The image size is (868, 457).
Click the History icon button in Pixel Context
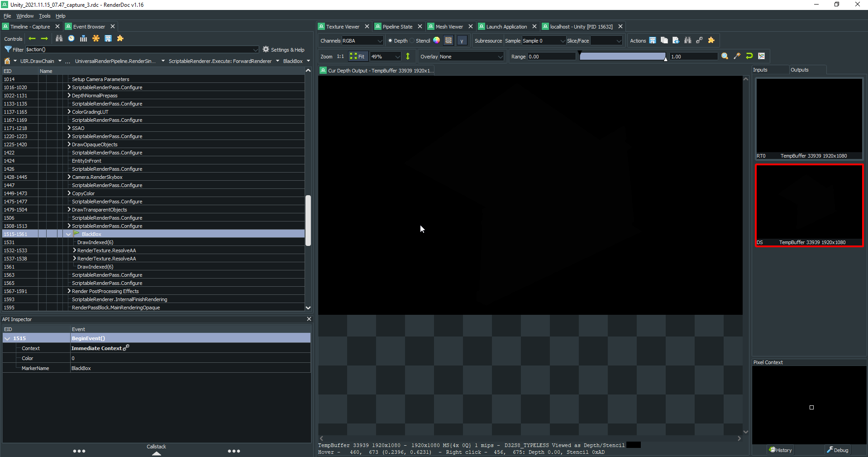[780, 450]
